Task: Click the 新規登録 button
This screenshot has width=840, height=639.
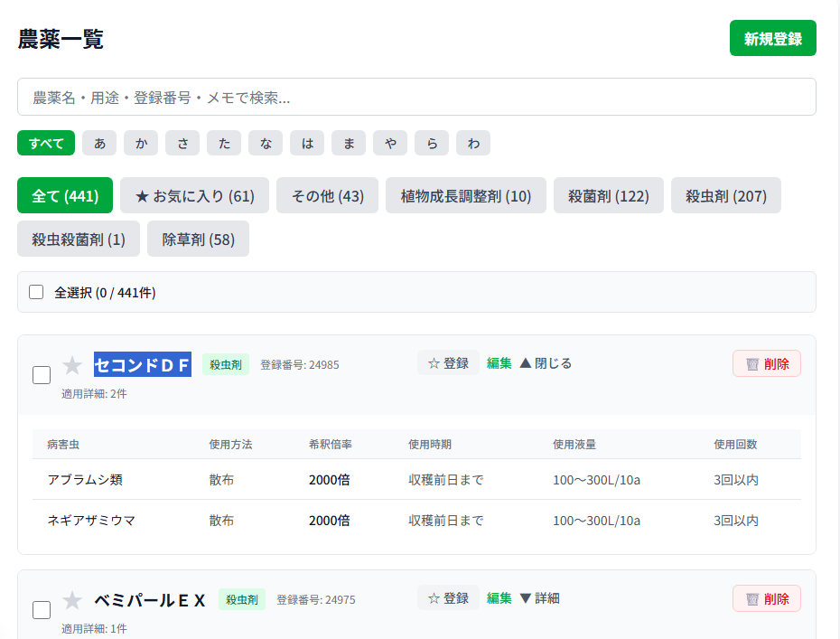Action: pos(772,39)
